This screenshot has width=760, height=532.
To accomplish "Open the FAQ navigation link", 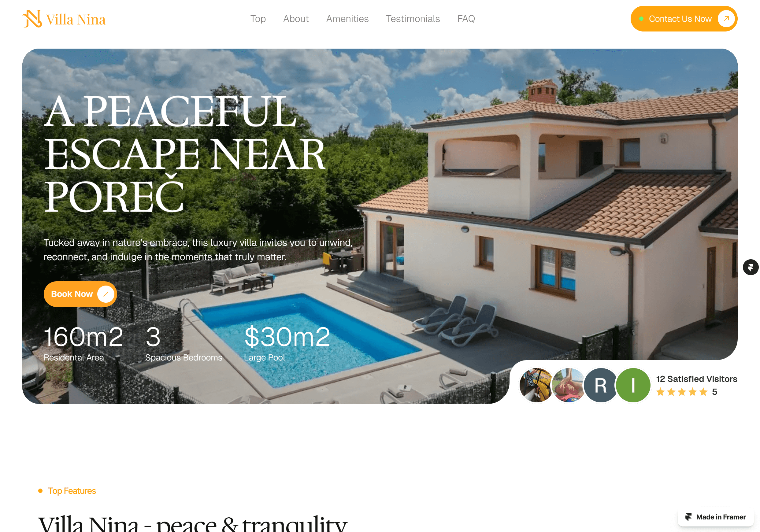I will tap(466, 19).
